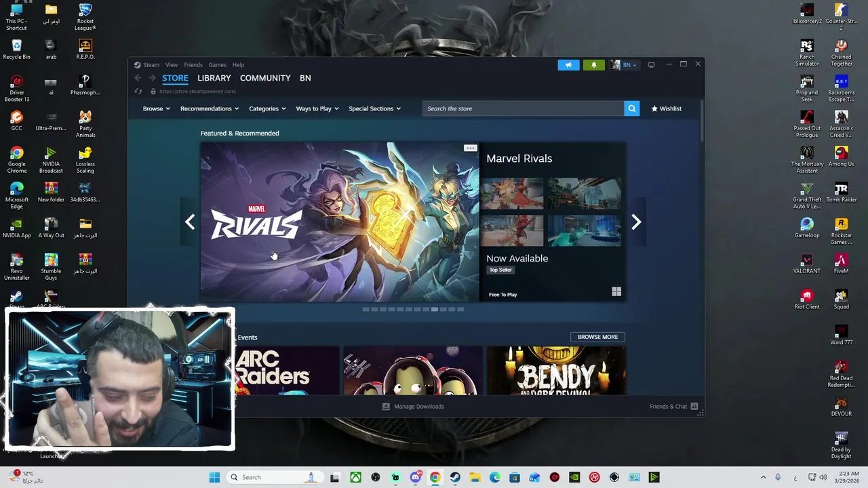Image resolution: width=868 pixels, height=488 pixels.
Task: Switch to the LIBRARY tab
Action: [214, 78]
